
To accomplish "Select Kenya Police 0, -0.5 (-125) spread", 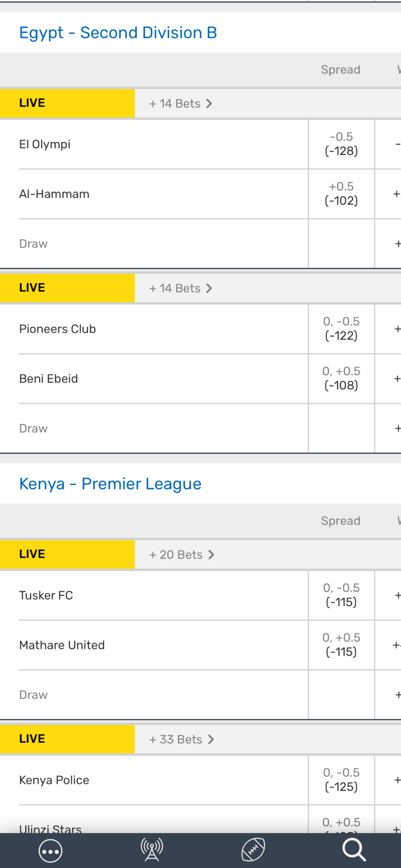I will pos(341,780).
